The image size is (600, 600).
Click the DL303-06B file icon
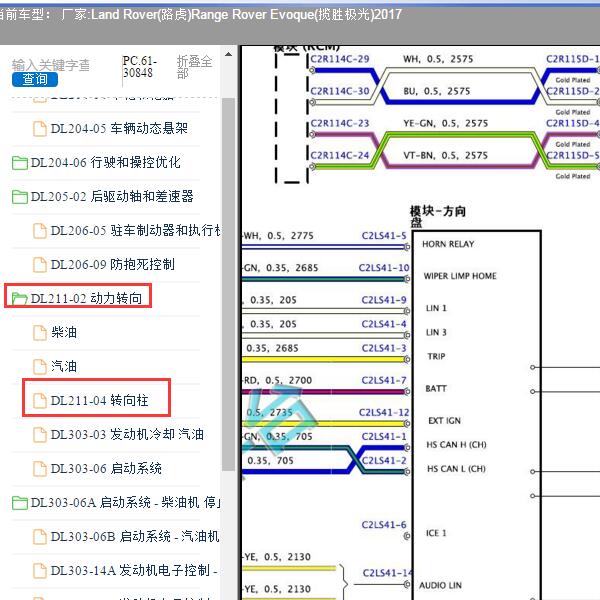click(x=40, y=537)
